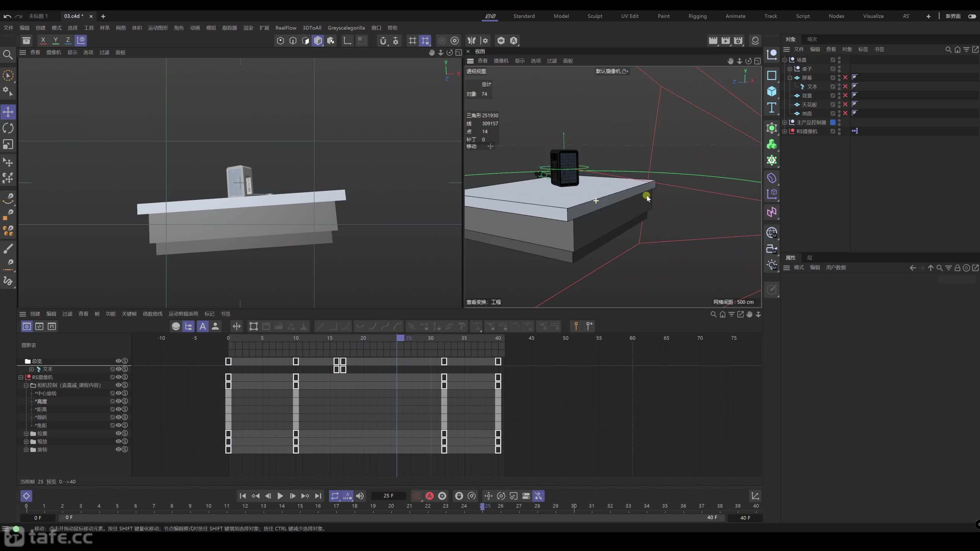
Task: Expand the 位置 track folder
Action: click(26, 434)
